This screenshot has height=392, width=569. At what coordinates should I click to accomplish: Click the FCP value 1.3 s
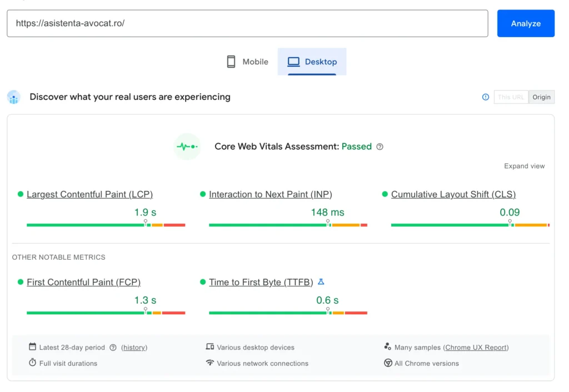pos(145,300)
